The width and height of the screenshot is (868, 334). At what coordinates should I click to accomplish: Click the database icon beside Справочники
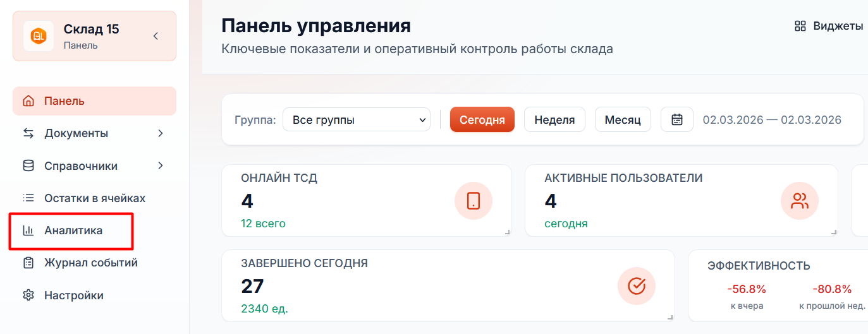click(28, 166)
